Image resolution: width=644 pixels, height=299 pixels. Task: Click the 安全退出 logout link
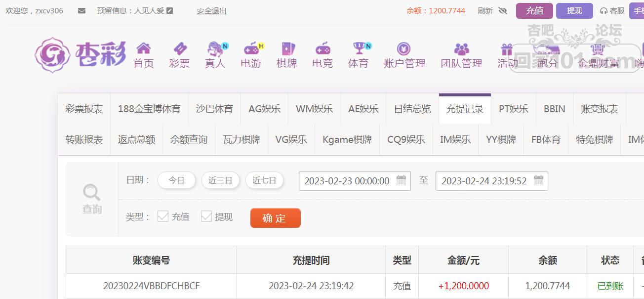tap(211, 10)
